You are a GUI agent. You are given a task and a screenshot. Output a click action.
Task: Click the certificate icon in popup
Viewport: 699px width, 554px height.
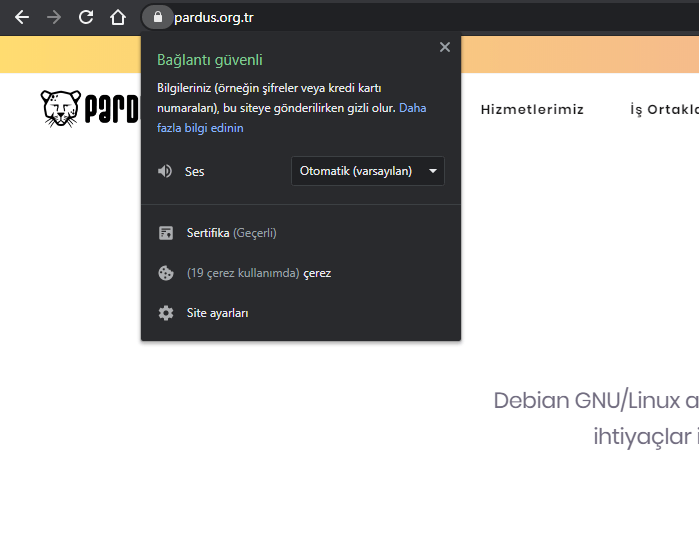(x=166, y=233)
